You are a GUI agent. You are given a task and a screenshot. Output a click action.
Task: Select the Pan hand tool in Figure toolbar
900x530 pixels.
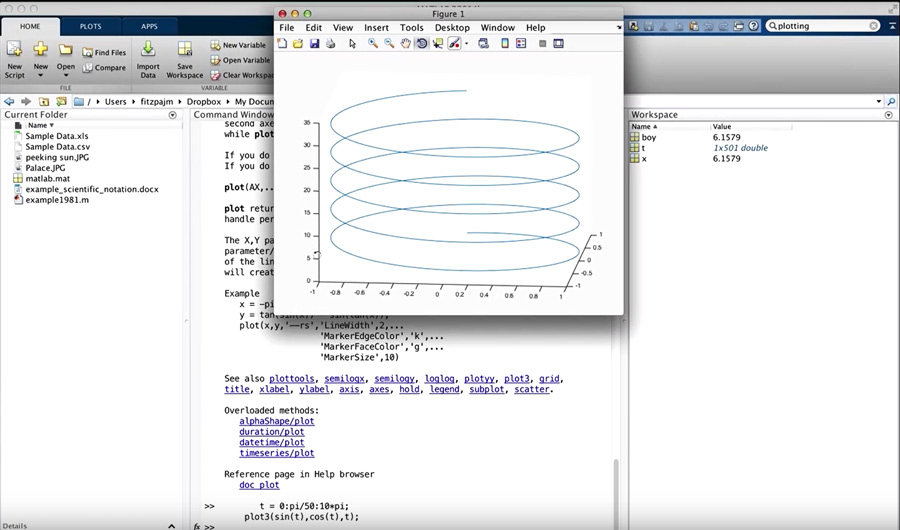click(405, 44)
